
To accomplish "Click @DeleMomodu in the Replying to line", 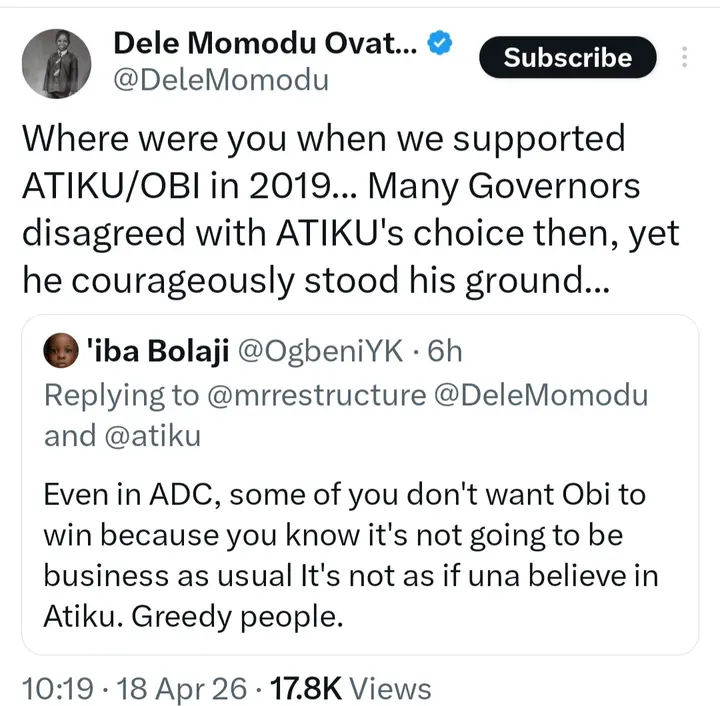I will (541, 394).
